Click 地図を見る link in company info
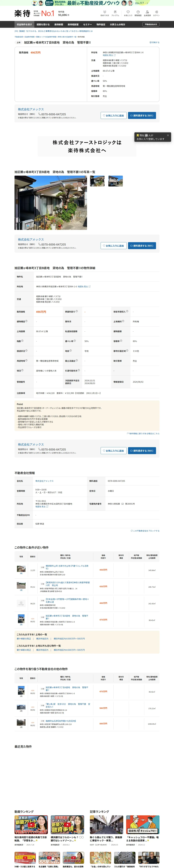The width and height of the screenshot is (174, 868). click(42, 506)
